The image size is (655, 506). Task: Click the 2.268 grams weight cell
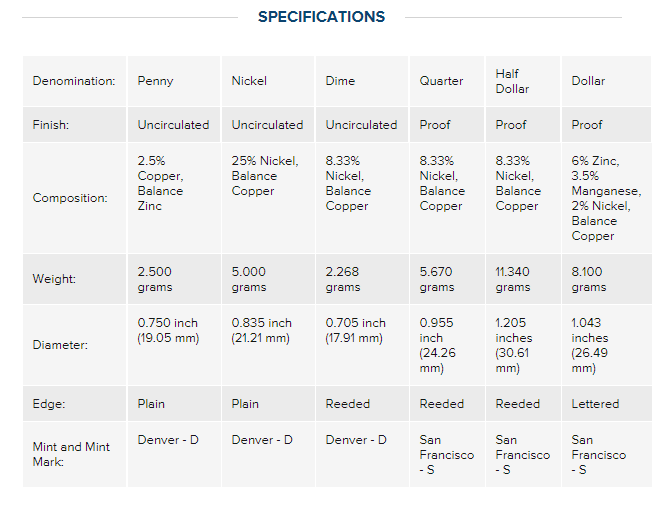362,279
